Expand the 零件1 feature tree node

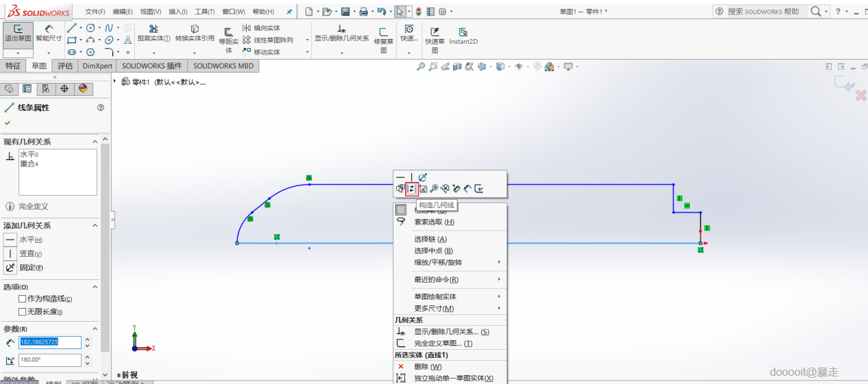point(115,81)
